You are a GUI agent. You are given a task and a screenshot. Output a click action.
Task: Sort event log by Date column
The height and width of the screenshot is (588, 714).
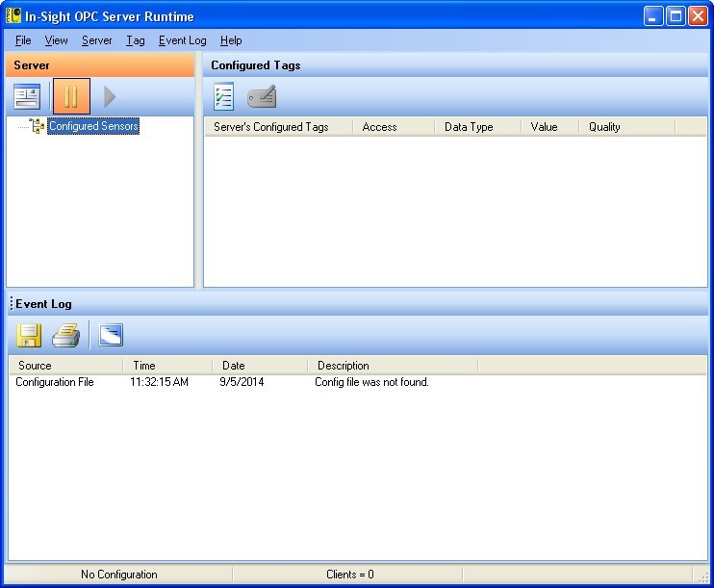261,366
